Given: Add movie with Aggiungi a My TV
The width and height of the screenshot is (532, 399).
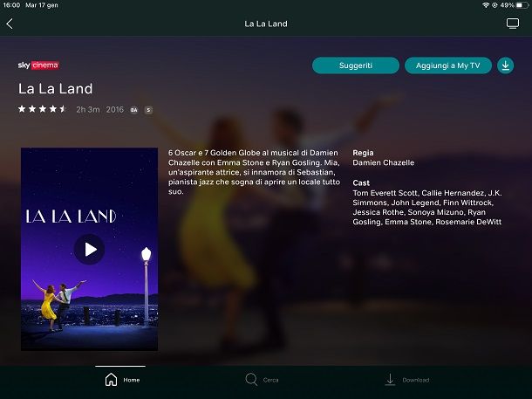Looking at the screenshot, I should (x=448, y=65).
